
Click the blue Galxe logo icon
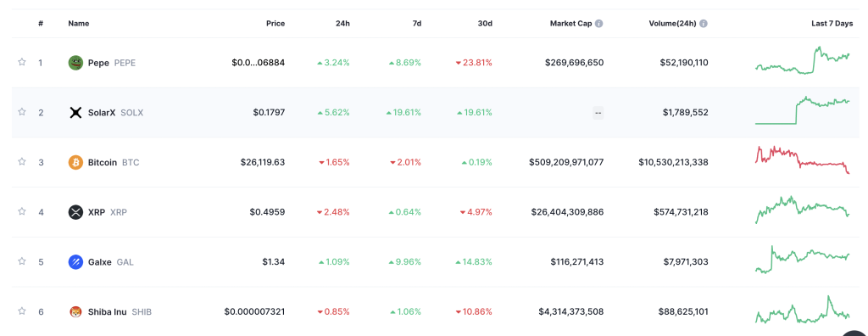[75, 261]
